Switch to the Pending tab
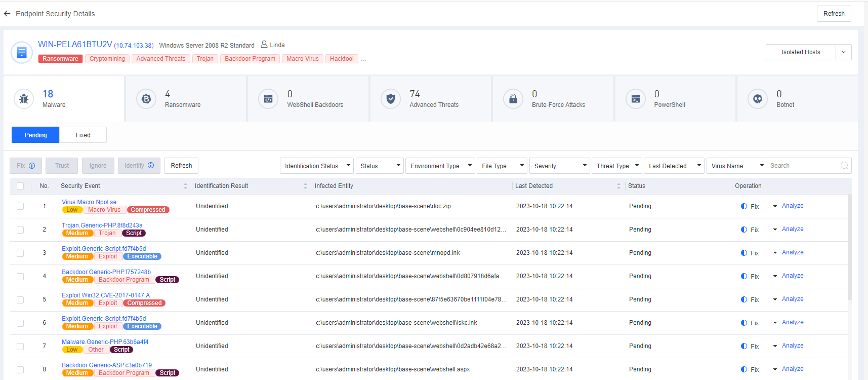The width and height of the screenshot is (868, 380). pyautogui.click(x=35, y=135)
